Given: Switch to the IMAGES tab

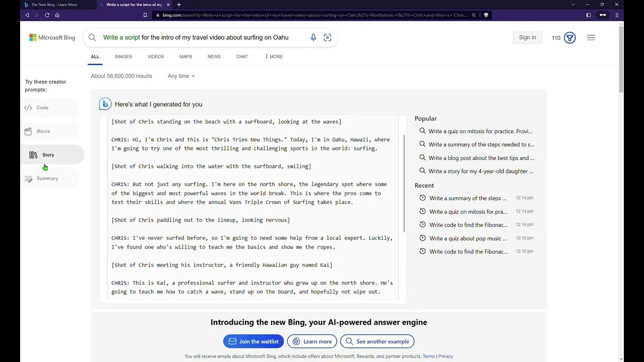Looking at the screenshot, I should (x=123, y=57).
